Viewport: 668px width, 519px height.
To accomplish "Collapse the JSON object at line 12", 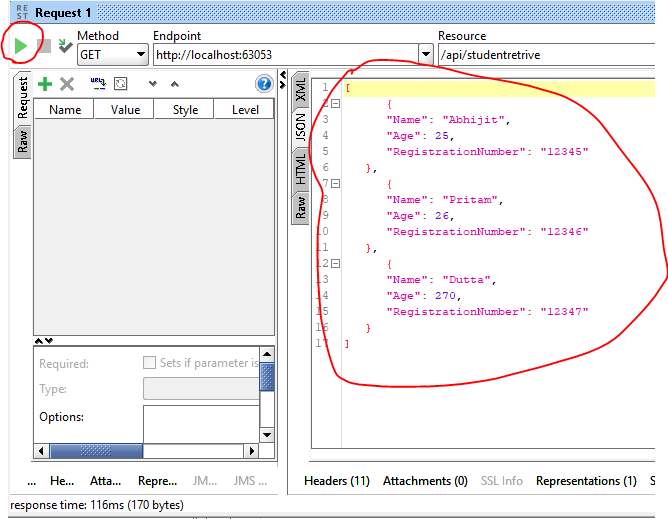I will 336,264.
